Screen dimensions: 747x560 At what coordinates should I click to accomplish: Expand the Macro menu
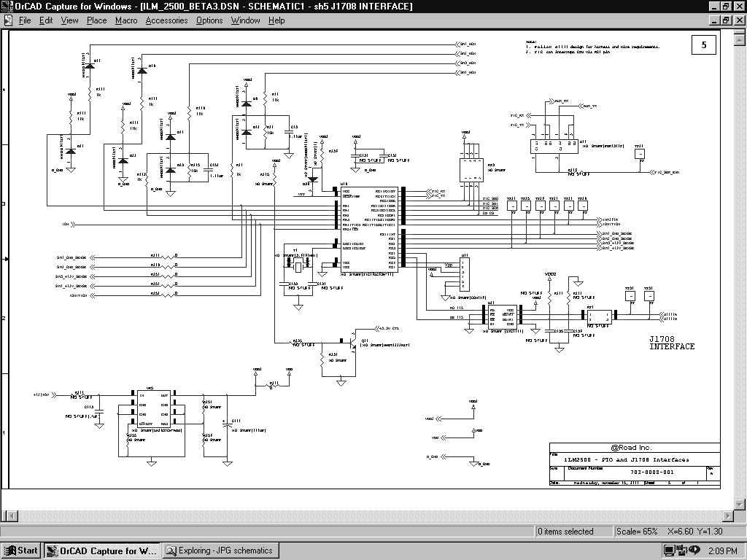(126, 20)
